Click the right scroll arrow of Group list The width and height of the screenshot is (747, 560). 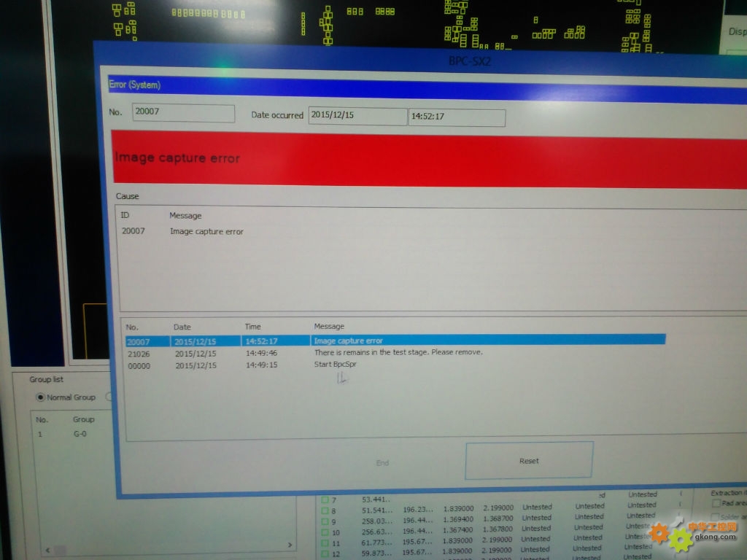tap(290, 545)
